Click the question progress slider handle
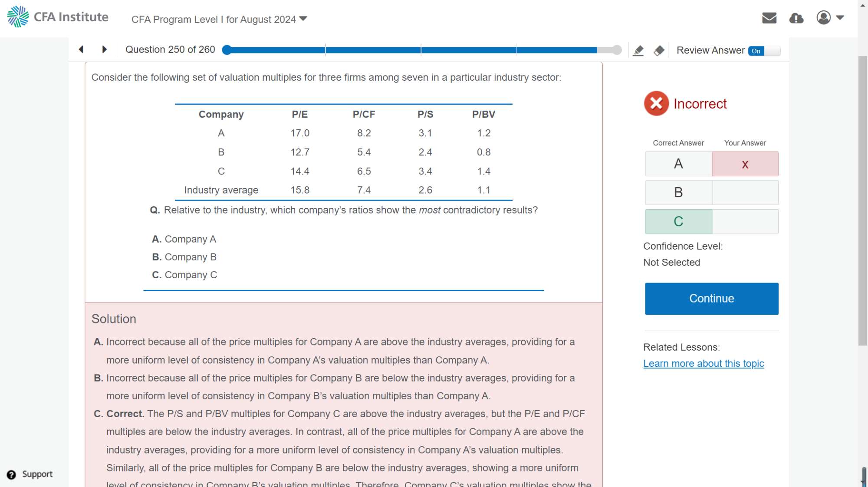868x487 pixels. [x=227, y=50]
